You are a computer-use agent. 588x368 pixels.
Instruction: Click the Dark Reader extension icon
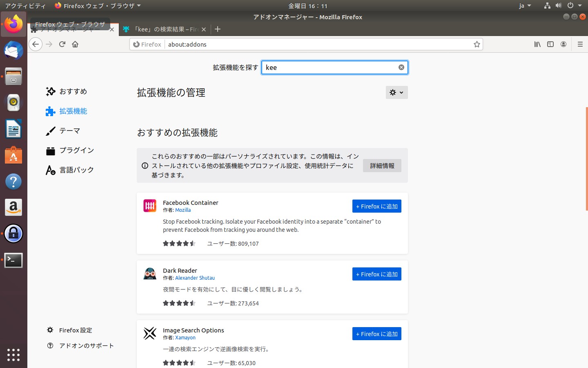(x=150, y=274)
